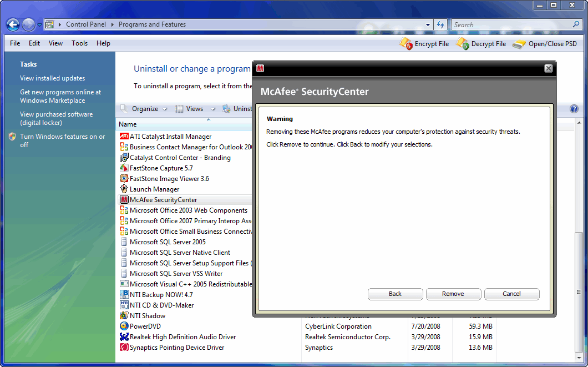Select Business Contact Manager for Outlook icon
Screen dimensions: 588x367
(124, 147)
